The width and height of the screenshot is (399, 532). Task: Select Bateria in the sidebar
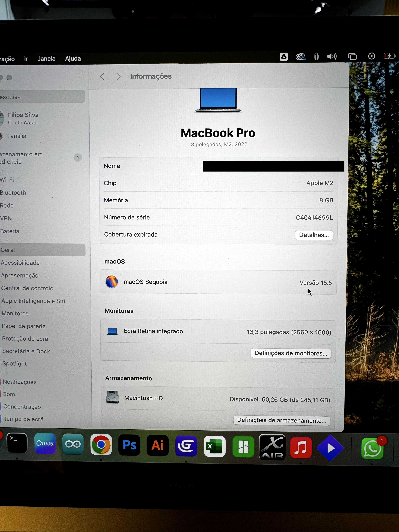[10, 231]
